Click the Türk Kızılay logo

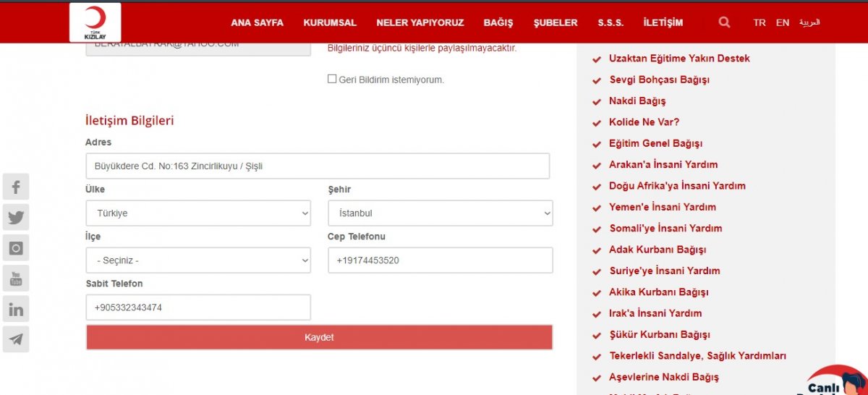click(95, 22)
